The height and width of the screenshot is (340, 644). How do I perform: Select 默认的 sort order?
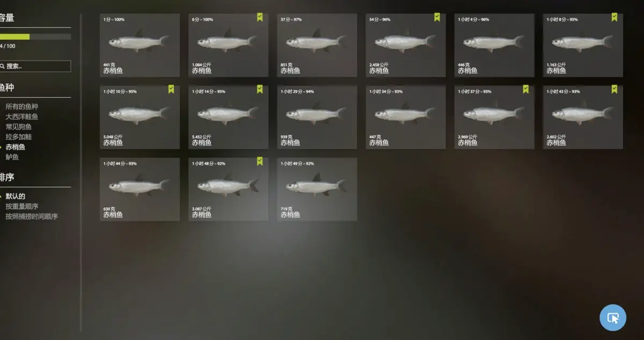point(16,196)
